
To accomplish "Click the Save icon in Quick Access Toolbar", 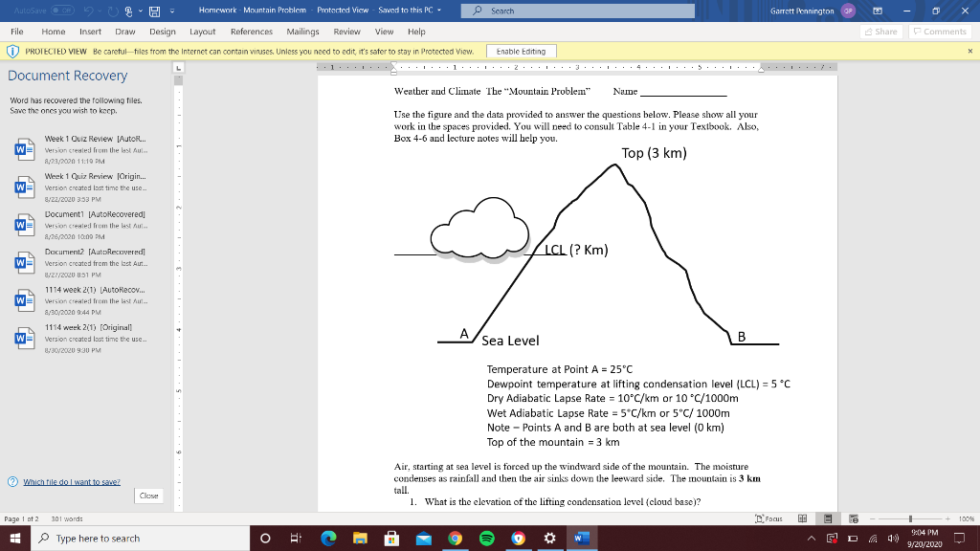I will 153,11.
